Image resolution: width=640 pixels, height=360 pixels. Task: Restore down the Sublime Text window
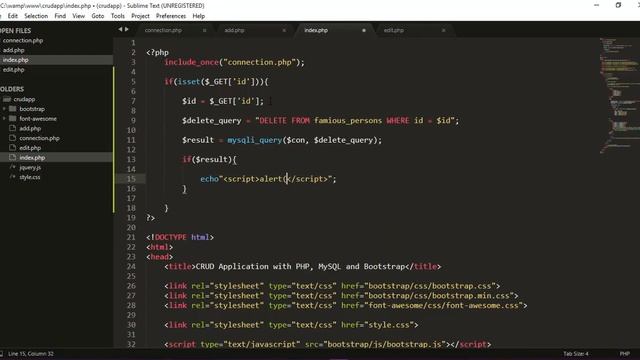[618, 5]
